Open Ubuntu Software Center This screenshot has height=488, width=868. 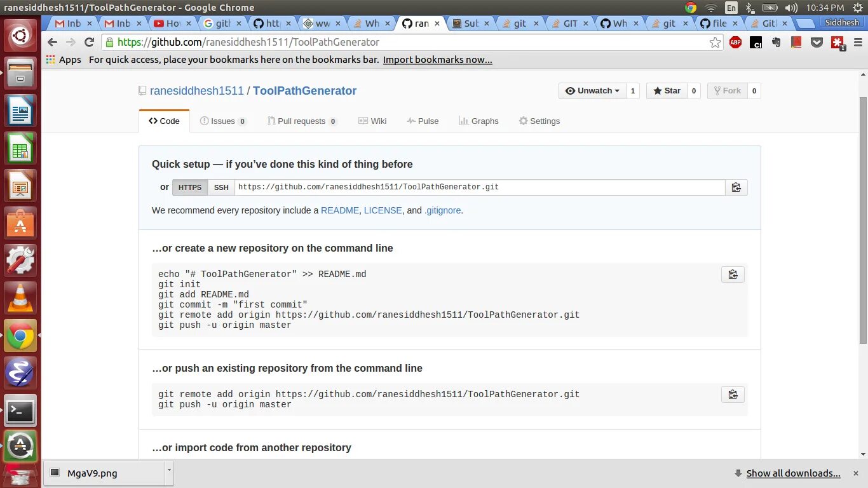pos(20,223)
